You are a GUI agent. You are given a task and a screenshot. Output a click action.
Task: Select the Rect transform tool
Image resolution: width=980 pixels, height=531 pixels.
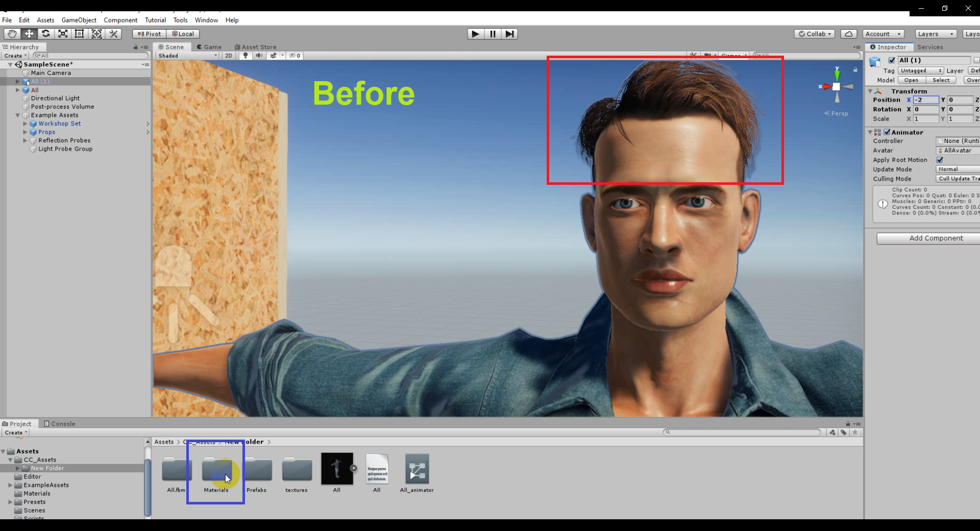coord(79,34)
